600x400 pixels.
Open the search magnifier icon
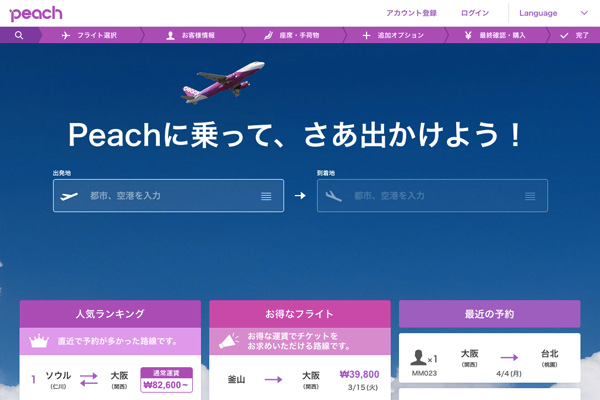(19, 35)
